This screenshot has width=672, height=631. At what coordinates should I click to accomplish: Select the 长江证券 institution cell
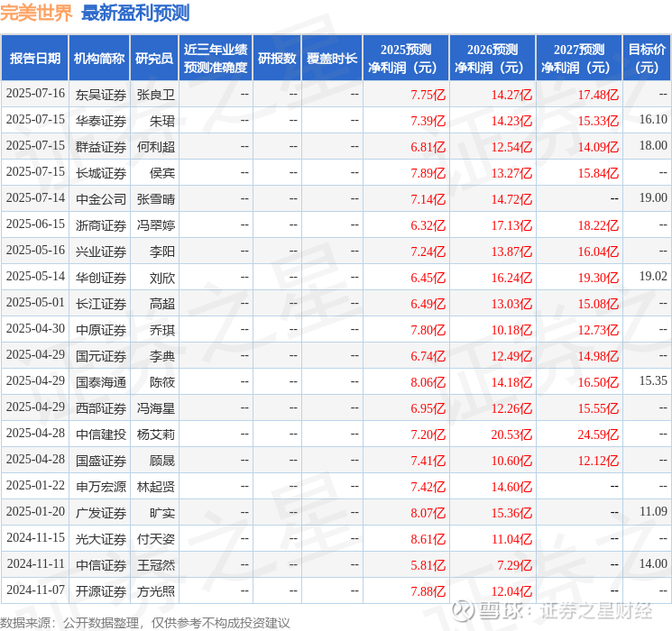(101, 304)
